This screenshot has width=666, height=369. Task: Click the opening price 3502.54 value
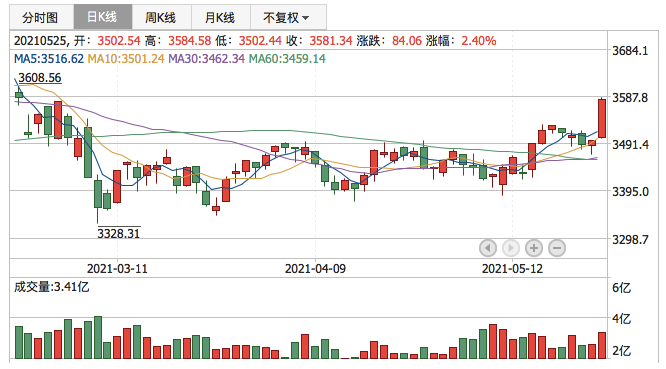point(119,41)
